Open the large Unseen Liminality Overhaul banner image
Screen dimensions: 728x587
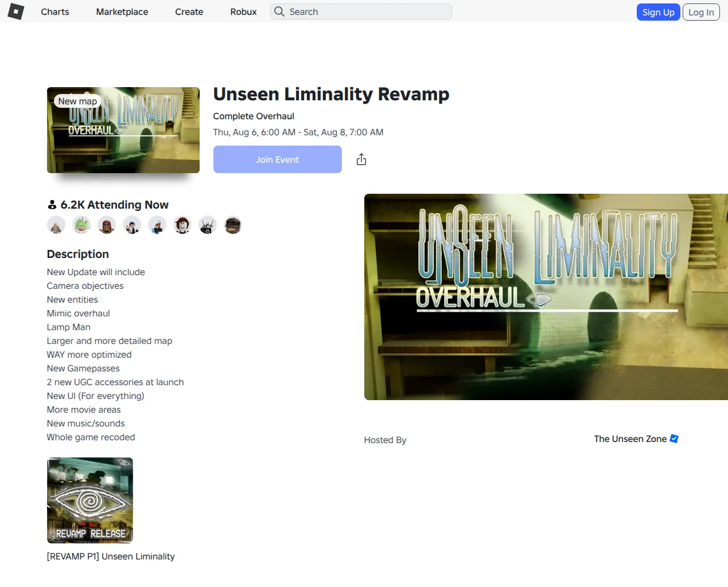click(546, 297)
